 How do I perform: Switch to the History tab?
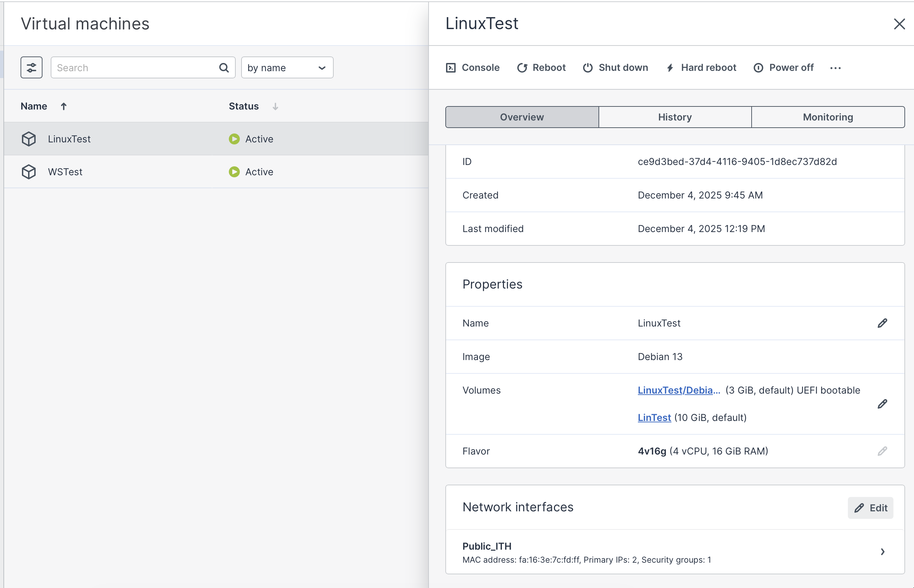pyautogui.click(x=675, y=117)
